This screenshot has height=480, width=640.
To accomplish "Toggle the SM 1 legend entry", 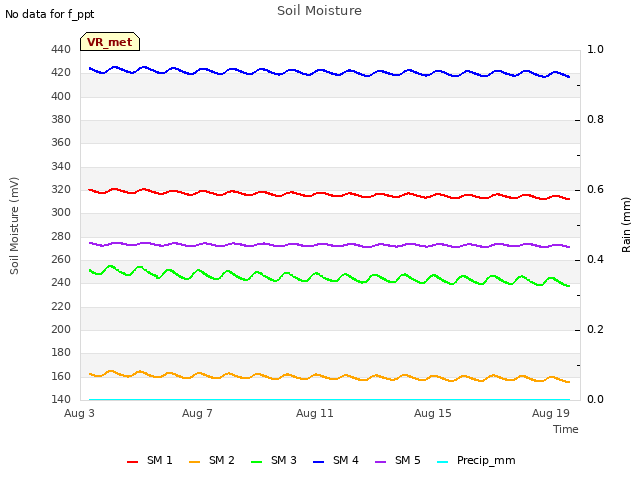I will point(150,460).
